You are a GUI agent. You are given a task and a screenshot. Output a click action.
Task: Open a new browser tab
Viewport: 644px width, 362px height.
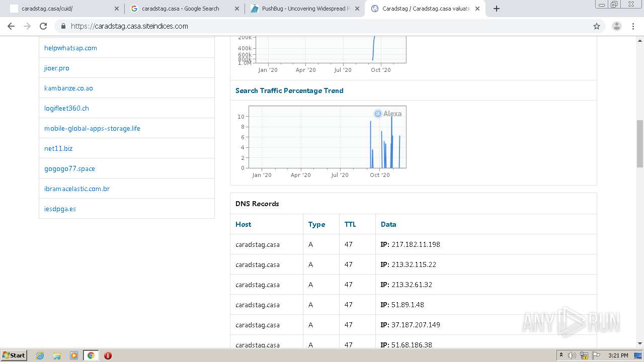coord(496,9)
